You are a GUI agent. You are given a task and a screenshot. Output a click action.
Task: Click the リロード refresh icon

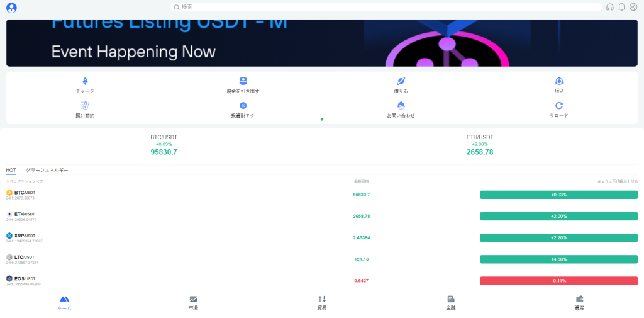pos(559,106)
